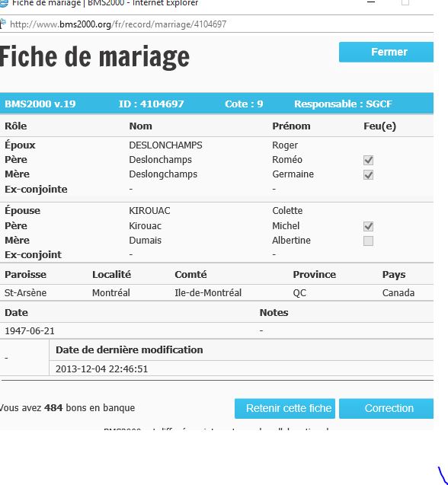Select country value Canada
Viewport: 448px width, 485px height.
pyautogui.click(x=398, y=293)
